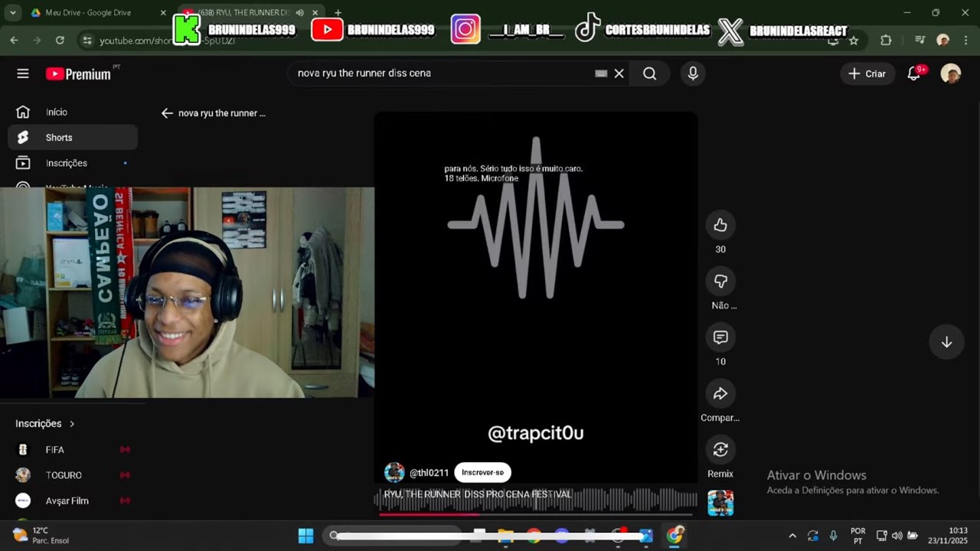This screenshot has width=980, height=551.
Task: Close the YouTube browser tab
Action: click(x=315, y=13)
